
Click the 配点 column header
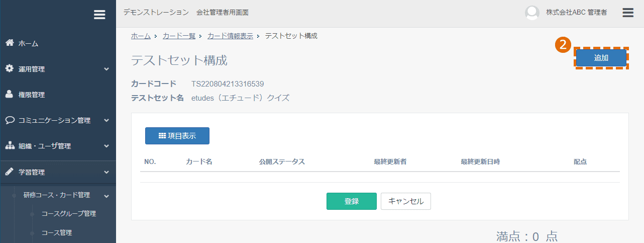[x=580, y=161]
